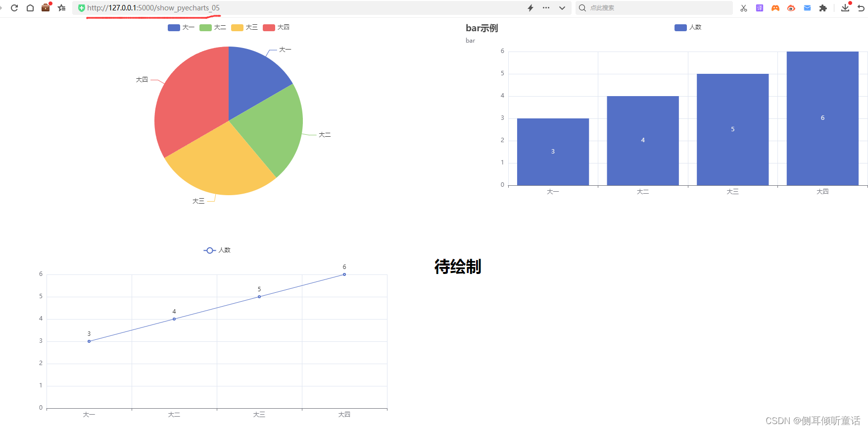Click the 大一 x-axis label of bar chart
868x430 pixels.
coord(553,192)
